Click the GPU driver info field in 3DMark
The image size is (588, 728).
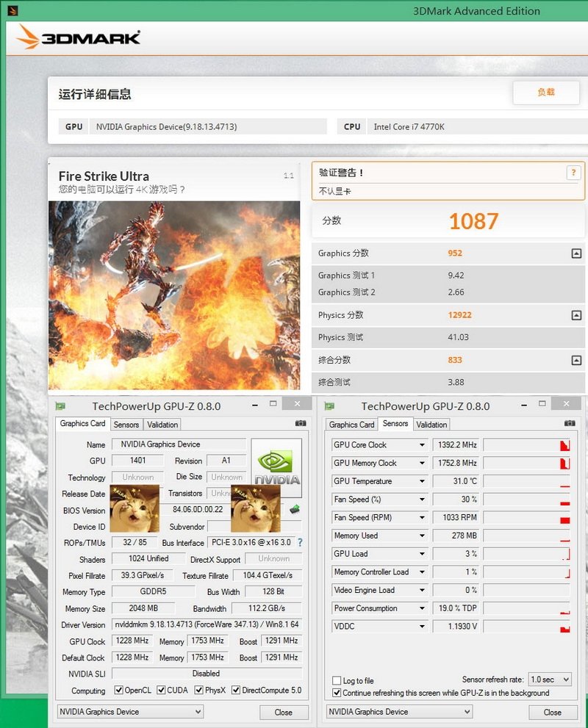click(x=209, y=127)
